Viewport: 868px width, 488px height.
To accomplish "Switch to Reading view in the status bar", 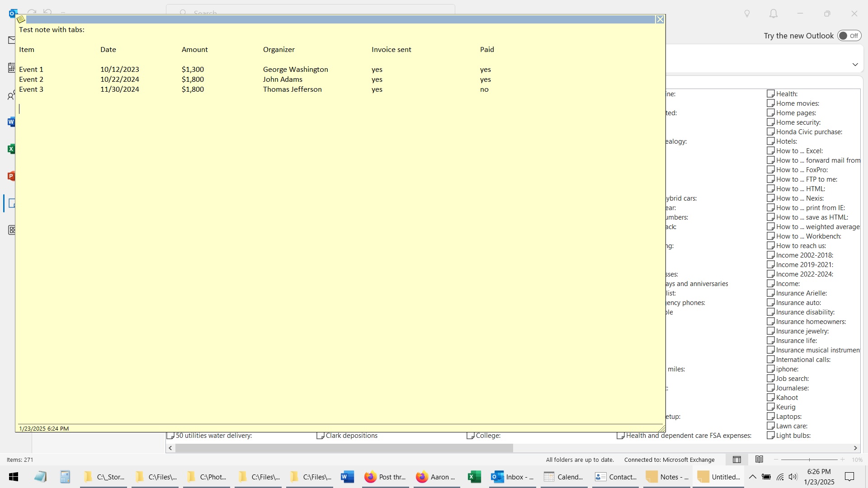I will [x=759, y=459].
